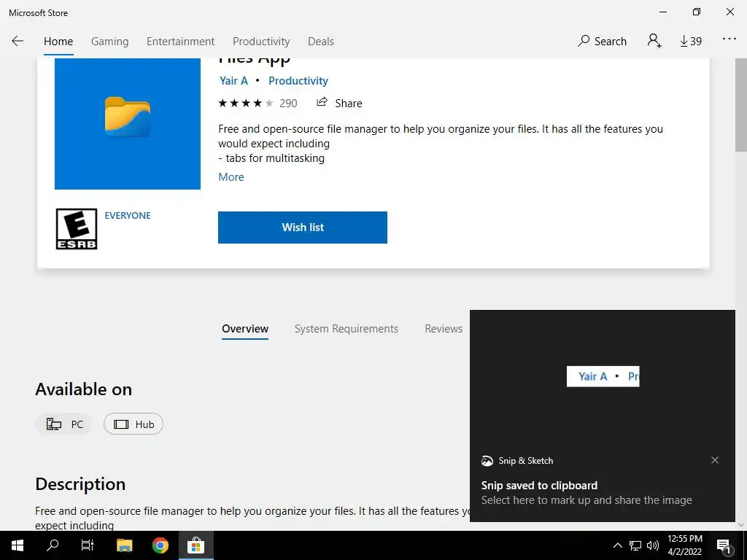
Task: Switch to the Gaming tab
Action: click(109, 42)
